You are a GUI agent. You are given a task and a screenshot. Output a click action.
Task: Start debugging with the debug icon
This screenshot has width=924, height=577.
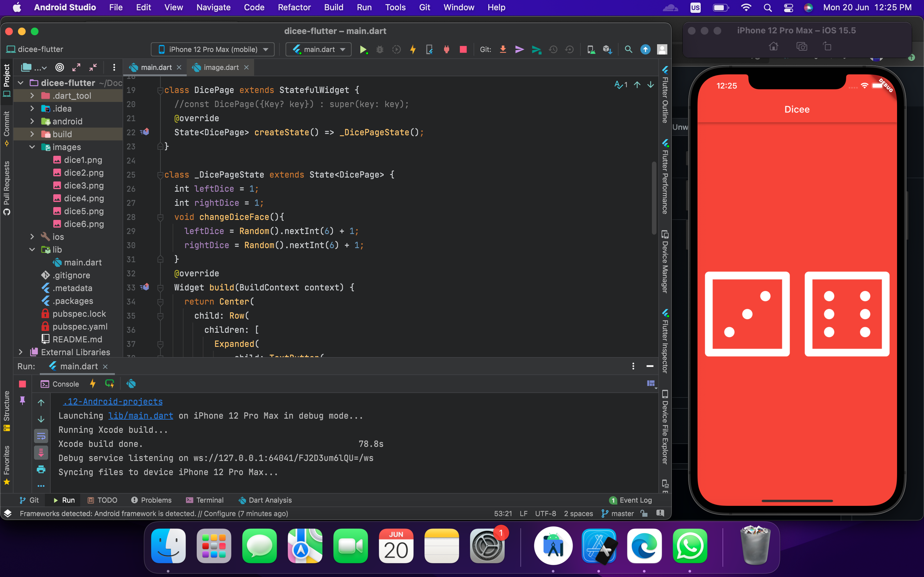pyautogui.click(x=380, y=49)
